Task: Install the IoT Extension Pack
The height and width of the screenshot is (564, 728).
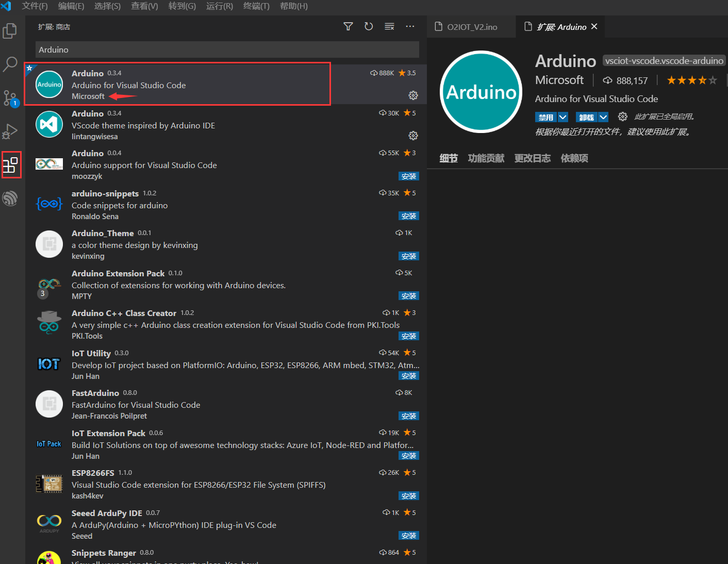Action: (409, 456)
